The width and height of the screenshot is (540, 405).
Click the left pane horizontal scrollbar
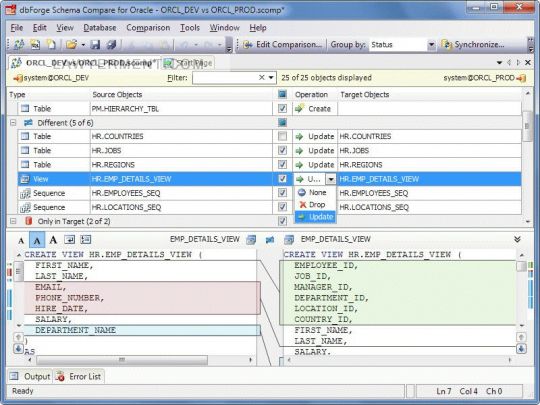pos(122,360)
